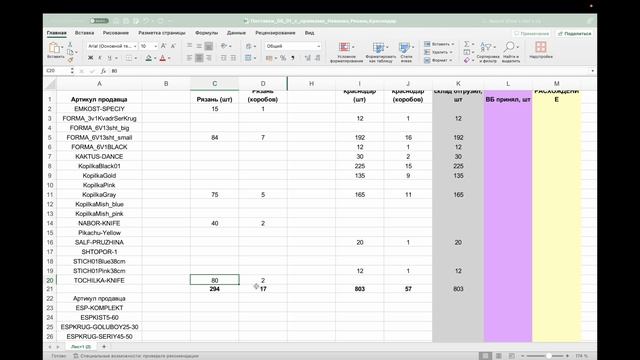Click the Name Box showing C20
The image size is (640, 360).
[x=58, y=71]
